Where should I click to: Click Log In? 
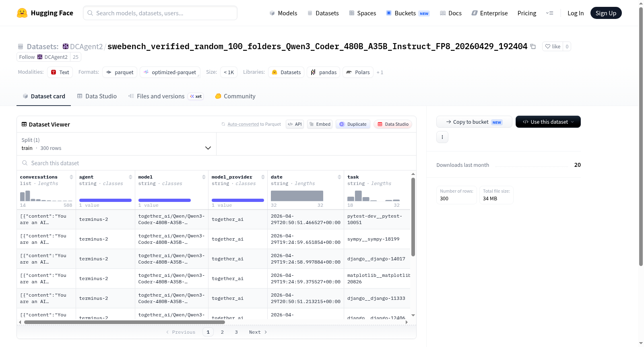(576, 13)
